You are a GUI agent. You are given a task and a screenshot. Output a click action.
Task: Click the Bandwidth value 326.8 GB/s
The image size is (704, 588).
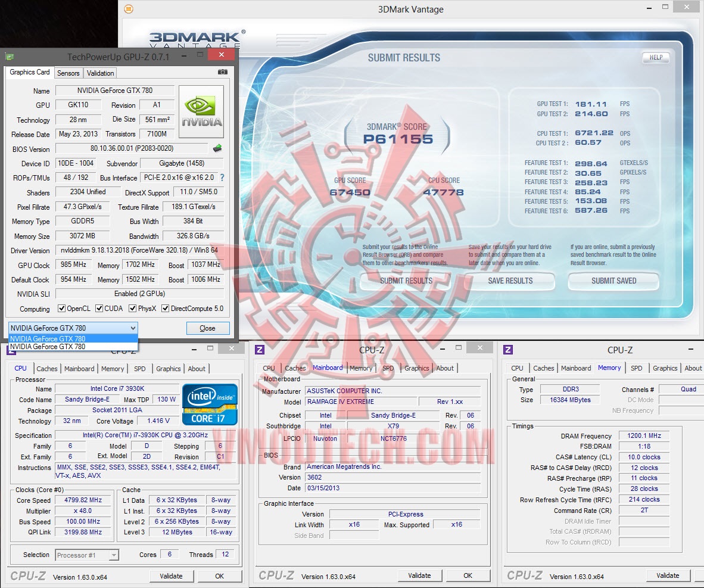[x=193, y=236]
